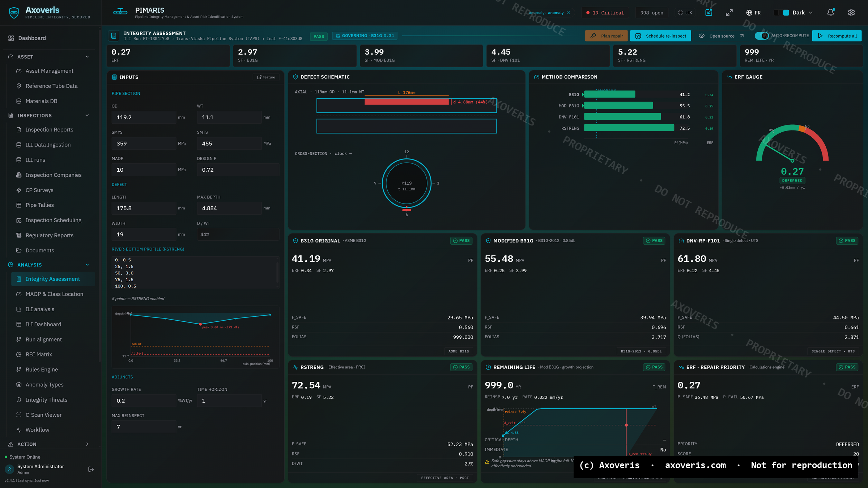Image resolution: width=868 pixels, height=488 pixels.
Task: Click the MAOP input showing 10
Action: tap(144, 170)
